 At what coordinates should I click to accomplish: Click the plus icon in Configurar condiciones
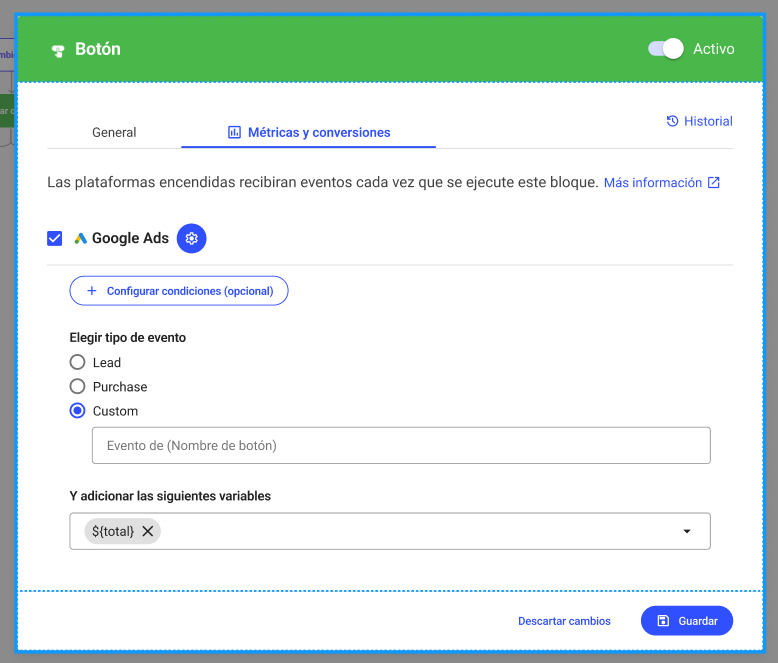point(92,291)
